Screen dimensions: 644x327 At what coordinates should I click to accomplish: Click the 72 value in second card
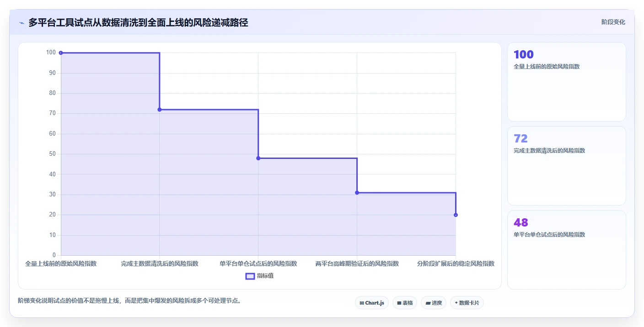click(x=521, y=138)
